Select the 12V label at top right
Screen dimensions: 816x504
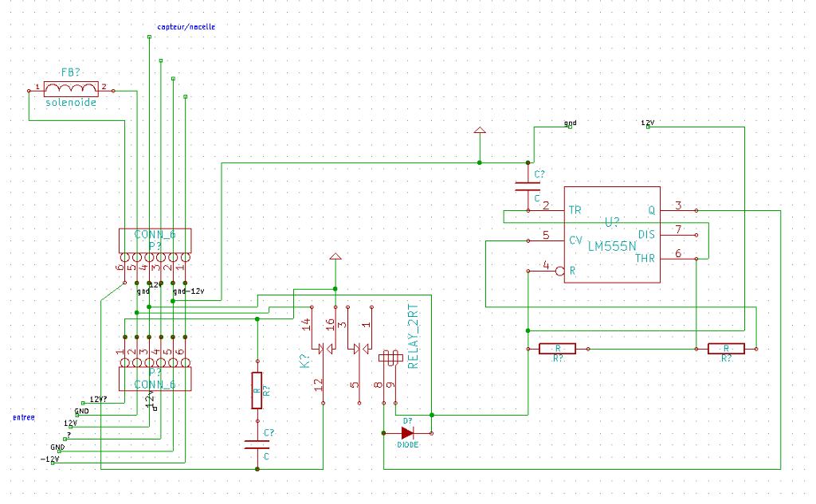pos(648,123)
